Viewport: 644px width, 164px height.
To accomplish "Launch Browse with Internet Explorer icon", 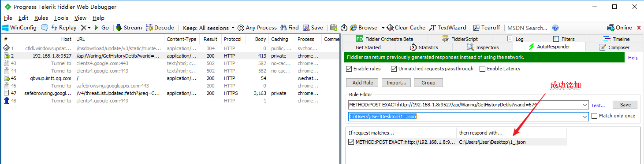I will [354, 27].
